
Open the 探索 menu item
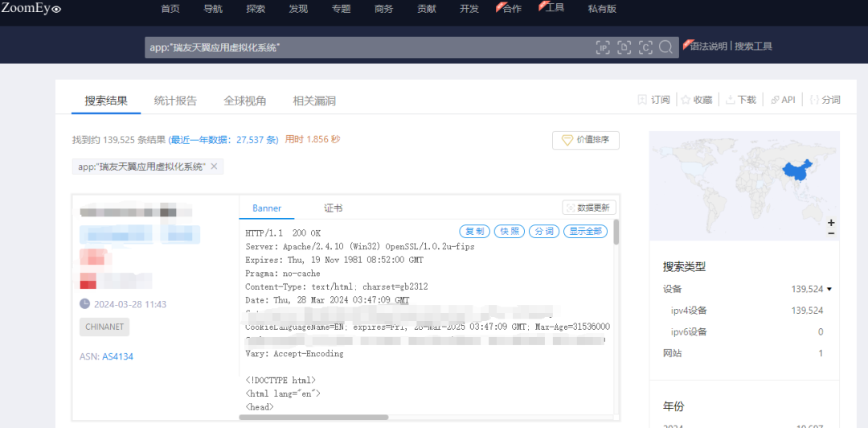pos(256,9)
